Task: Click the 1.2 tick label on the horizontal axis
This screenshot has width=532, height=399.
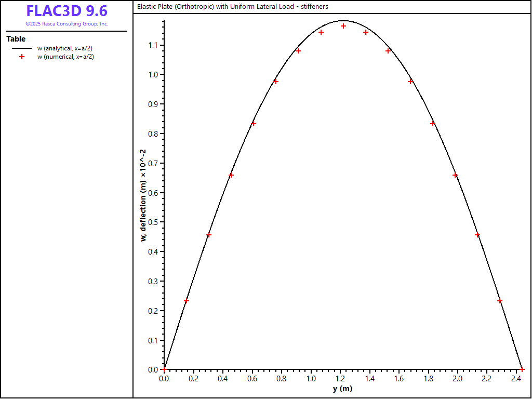Action: pyautogui.click(x=340, y=379)
